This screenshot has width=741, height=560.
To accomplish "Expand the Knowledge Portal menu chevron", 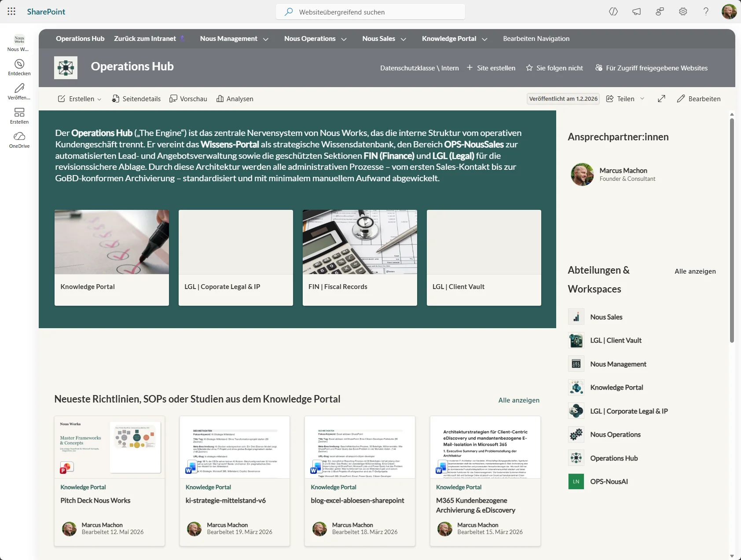I will (484, 39).
